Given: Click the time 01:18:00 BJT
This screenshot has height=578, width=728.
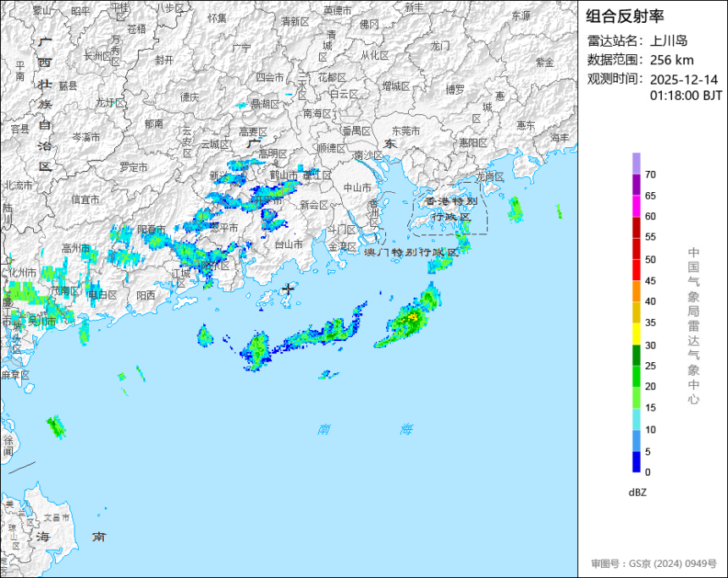Looking at the screenshot, I should (686, 96).
